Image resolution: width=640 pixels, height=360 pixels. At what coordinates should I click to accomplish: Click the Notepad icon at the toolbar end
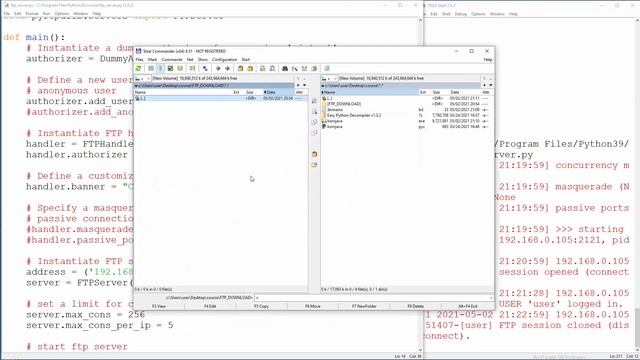tap(327, 69)
